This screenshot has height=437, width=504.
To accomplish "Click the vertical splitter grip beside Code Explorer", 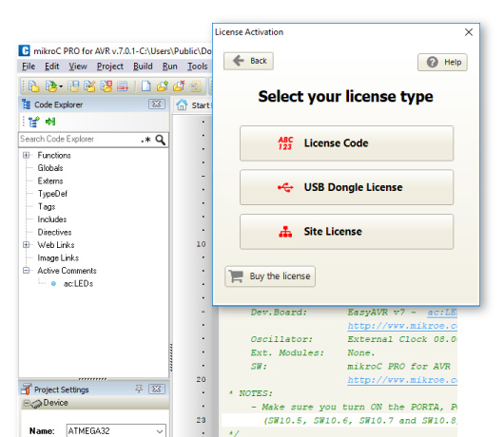I will [x=170, y=357].
